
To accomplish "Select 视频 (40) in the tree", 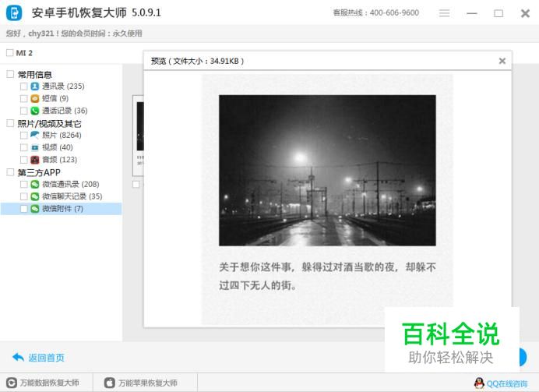I will (58, 147).
